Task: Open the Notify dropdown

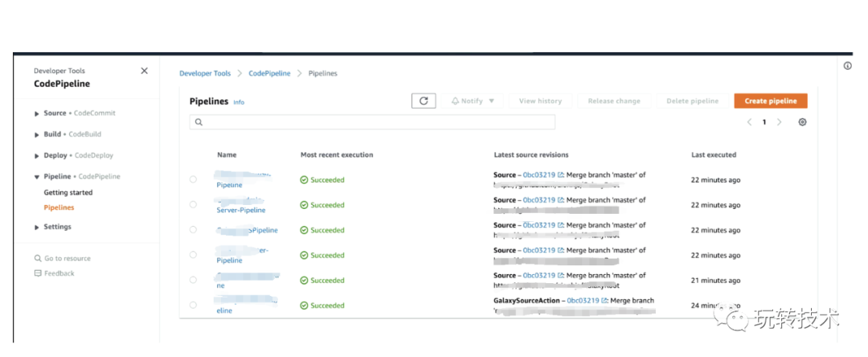Action: pos(473,101)
